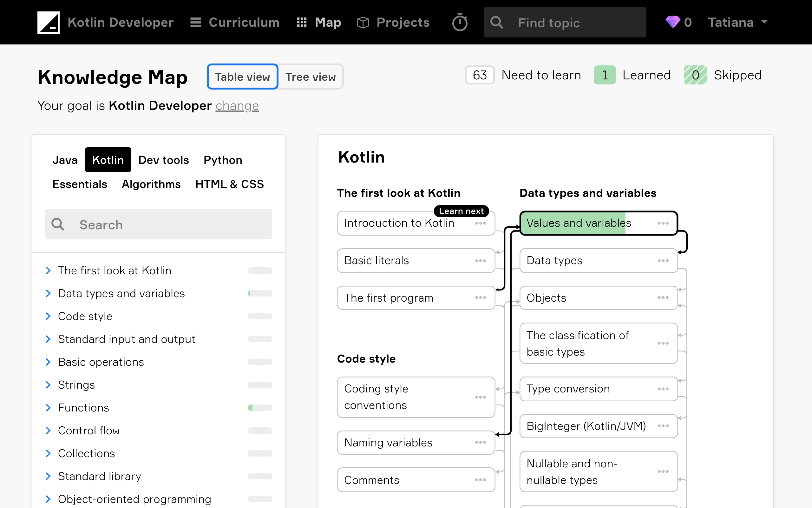Viewport: 812px width, 508px height.
Task: Click the 1 Learned badge
Action: point(605,75)
